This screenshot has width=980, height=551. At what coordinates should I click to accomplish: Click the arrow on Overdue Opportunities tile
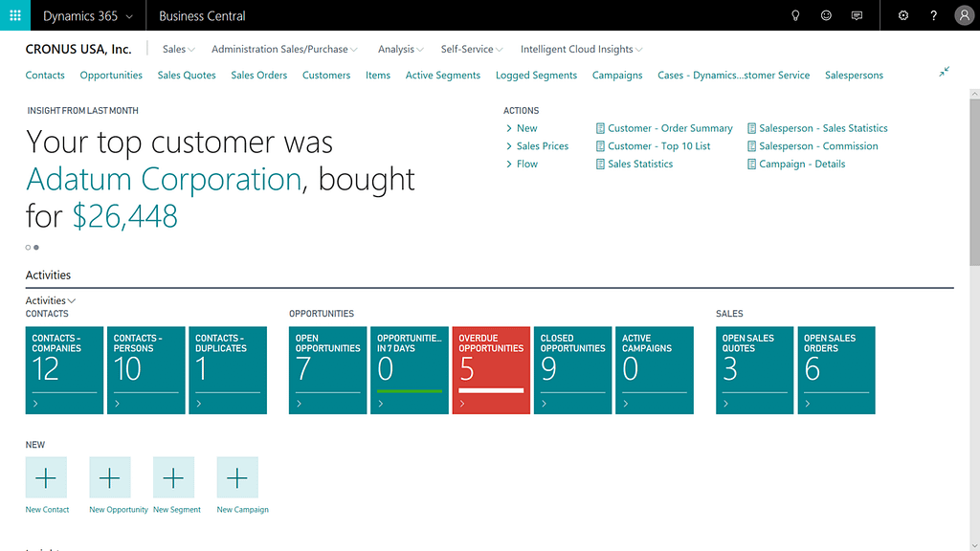(x=462, y=404)
